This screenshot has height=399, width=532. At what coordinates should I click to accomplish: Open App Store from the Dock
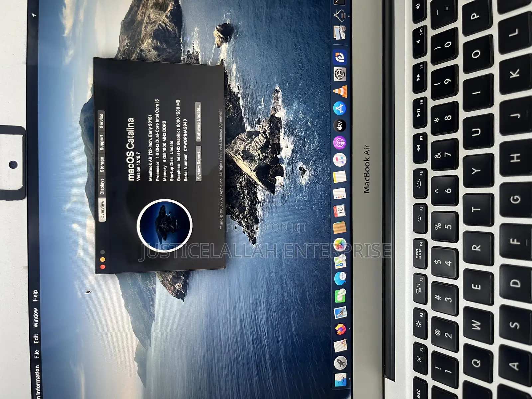tap(340, 108)
